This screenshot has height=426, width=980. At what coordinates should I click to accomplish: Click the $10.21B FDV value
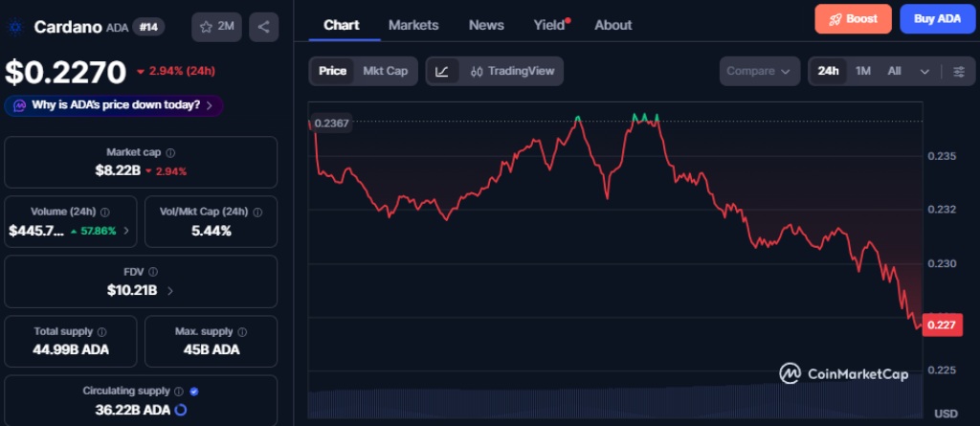[x=132, y=290]
